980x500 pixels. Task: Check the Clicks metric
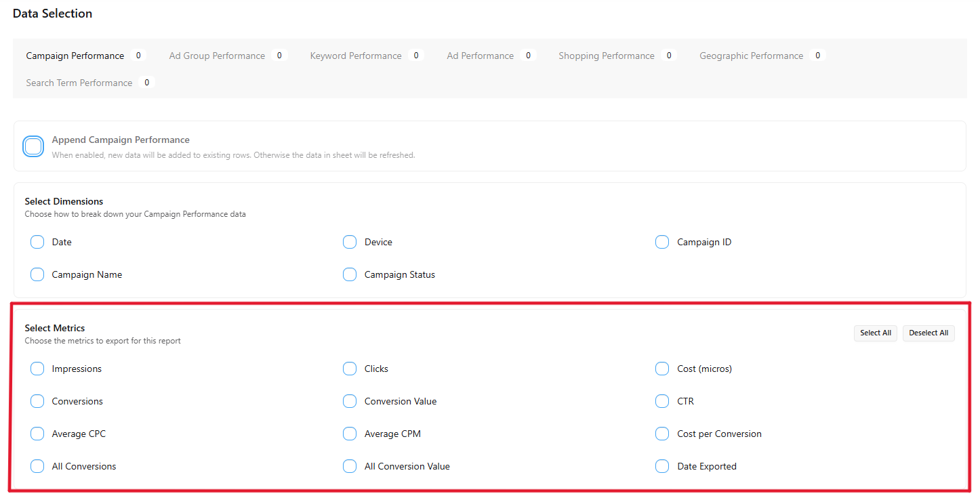pos(350,369)
